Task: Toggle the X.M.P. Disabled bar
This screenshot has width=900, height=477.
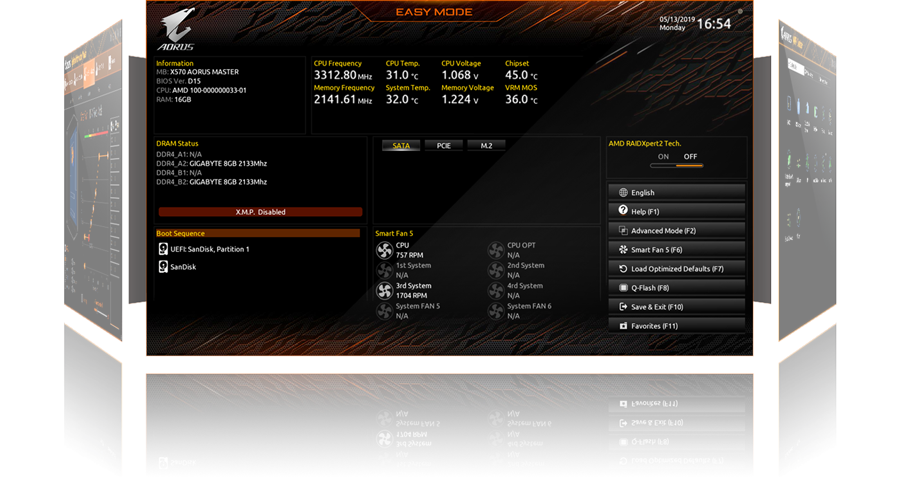Action: pyautogui.click(x=260, y=212)
